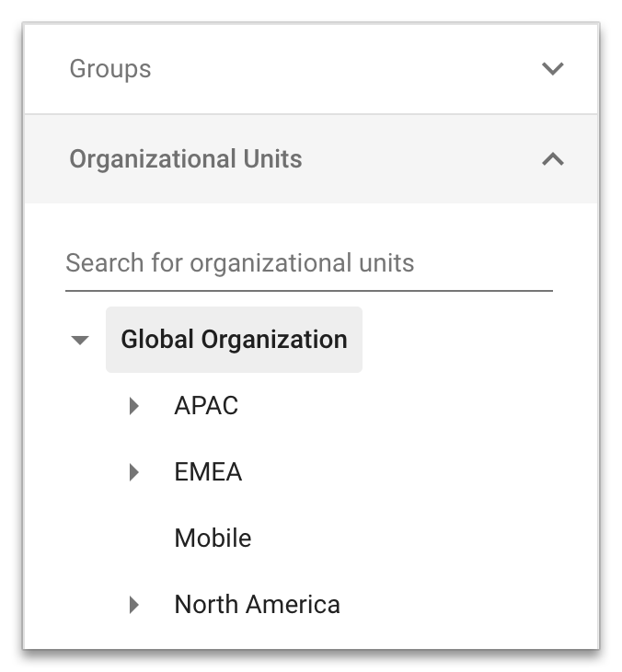Viewport: 622px width, 672px height.
Task: Select the EMEA organizational unit
Action: (x=208, y=472)
